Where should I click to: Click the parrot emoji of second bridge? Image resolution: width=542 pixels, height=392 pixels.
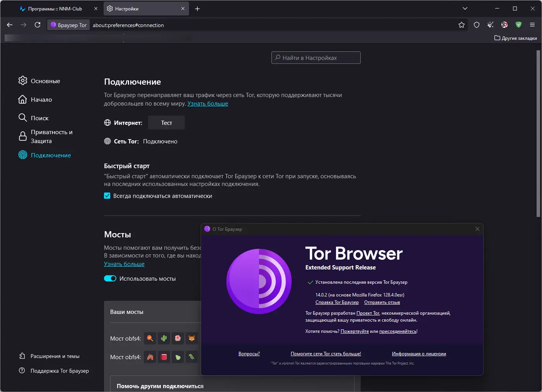192,357
